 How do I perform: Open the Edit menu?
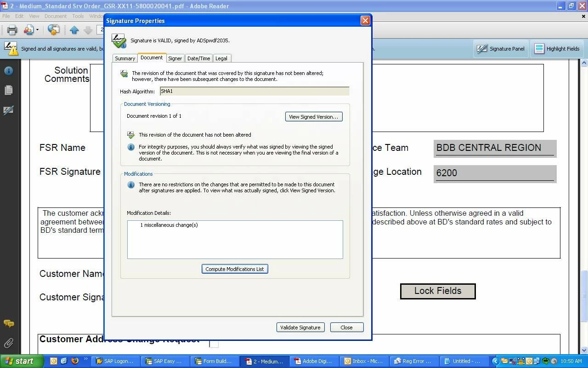pos(19,16)
